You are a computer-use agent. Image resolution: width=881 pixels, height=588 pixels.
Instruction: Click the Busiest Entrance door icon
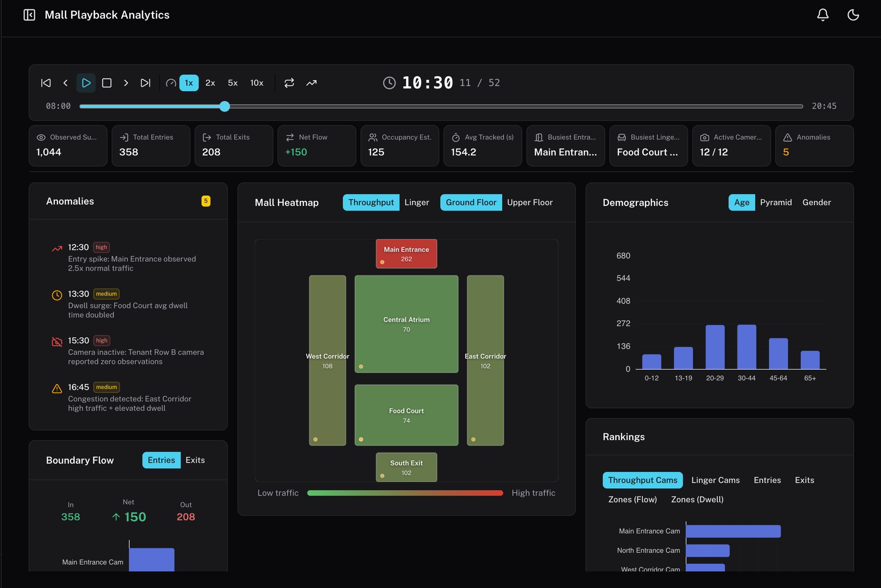(x=539, y=137)
